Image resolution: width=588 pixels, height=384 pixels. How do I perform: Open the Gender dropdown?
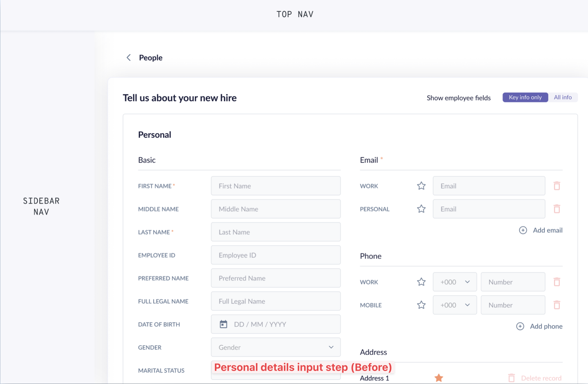point(275,347)
